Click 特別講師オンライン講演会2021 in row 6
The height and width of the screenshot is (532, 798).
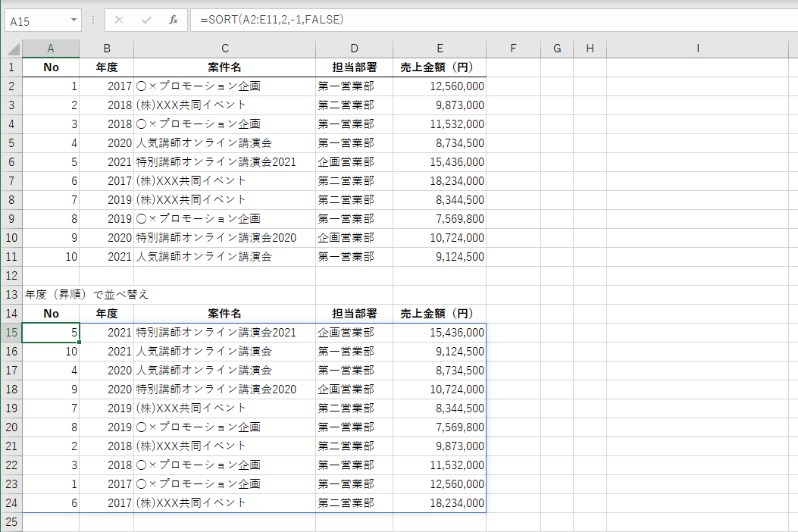(225, 161)
